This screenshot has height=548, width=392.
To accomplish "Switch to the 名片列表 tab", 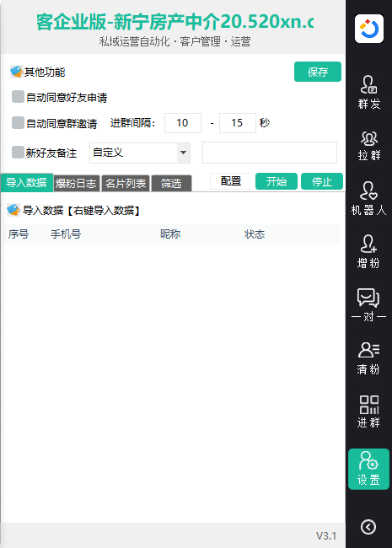I will [x=126, y=183].
